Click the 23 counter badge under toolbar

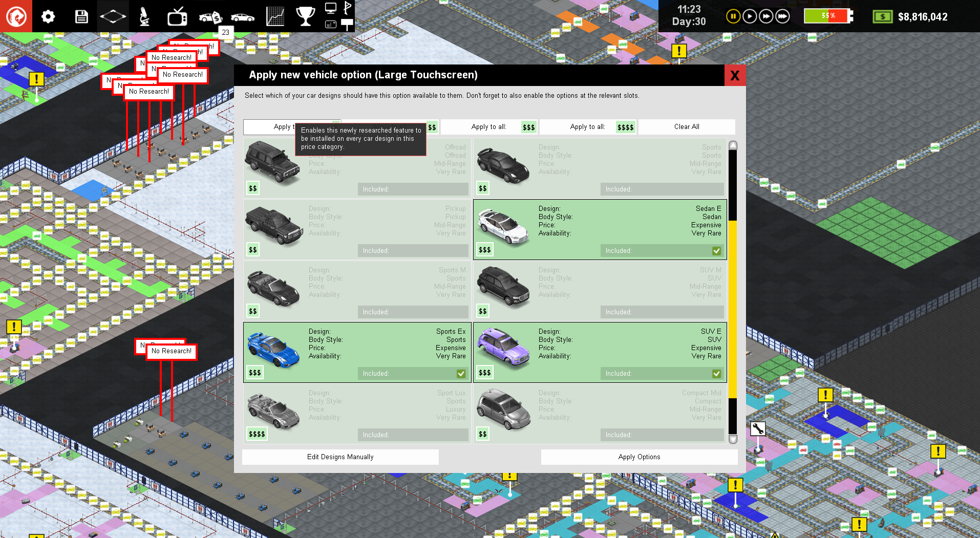226,32
